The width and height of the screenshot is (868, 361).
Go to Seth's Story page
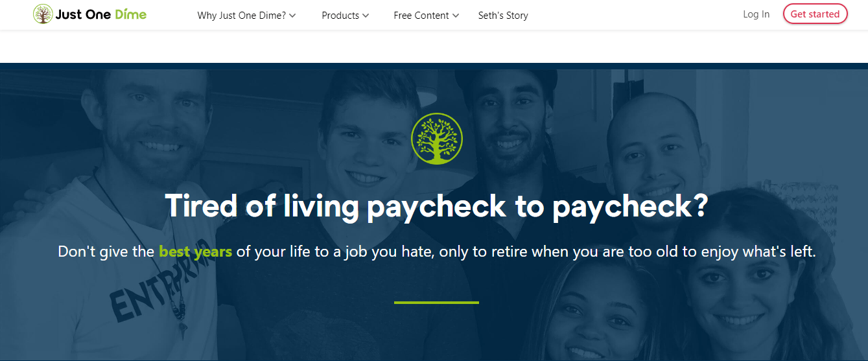click(503, 16)
